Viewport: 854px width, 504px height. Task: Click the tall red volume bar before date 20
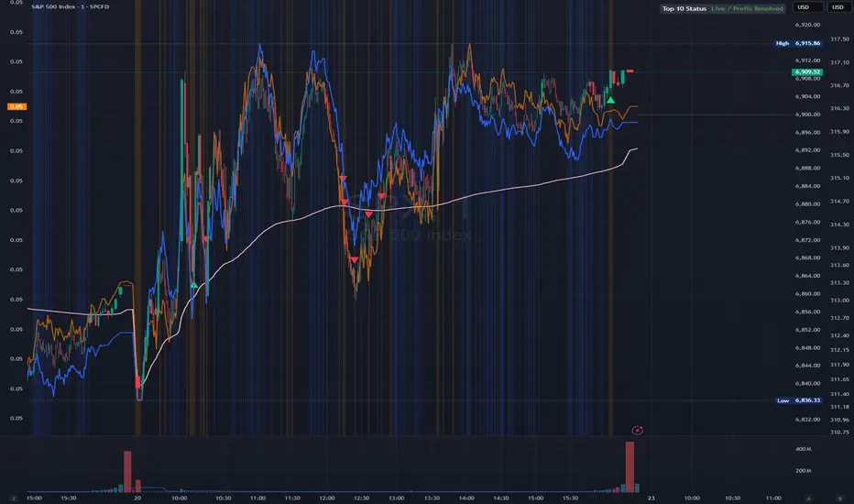127,471
